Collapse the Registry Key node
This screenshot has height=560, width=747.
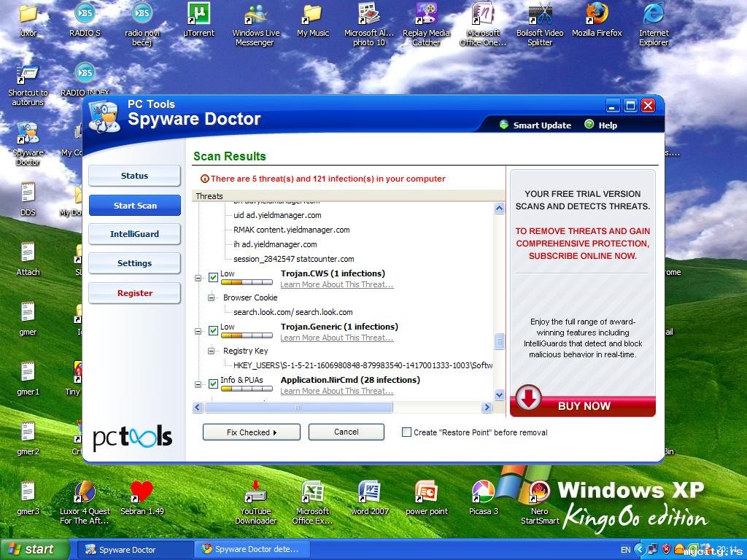211,351
